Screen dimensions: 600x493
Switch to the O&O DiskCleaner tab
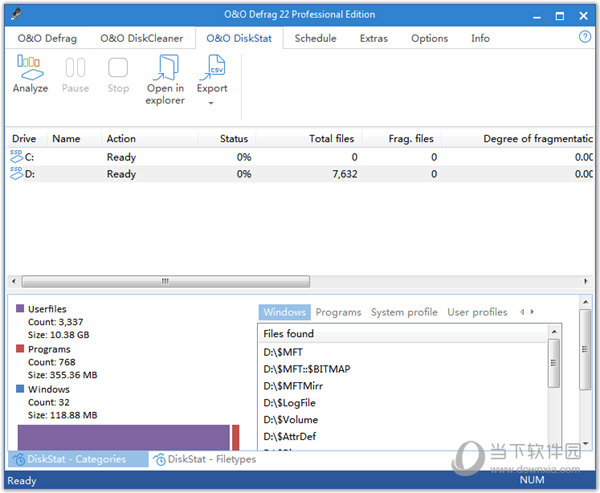(142, 38)
